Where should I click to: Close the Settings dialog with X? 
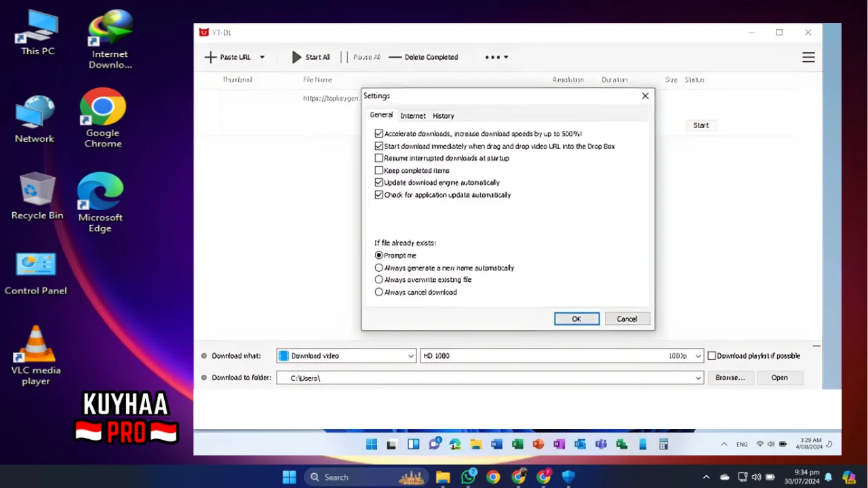(x=645, y=96)
